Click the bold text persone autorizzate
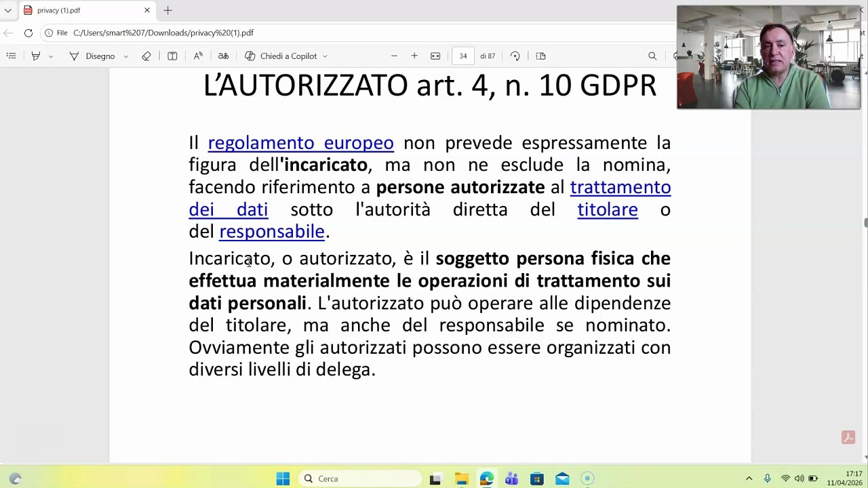Image resolution: width=868 pixels, height=488 pixels. [x=460, y=187]
